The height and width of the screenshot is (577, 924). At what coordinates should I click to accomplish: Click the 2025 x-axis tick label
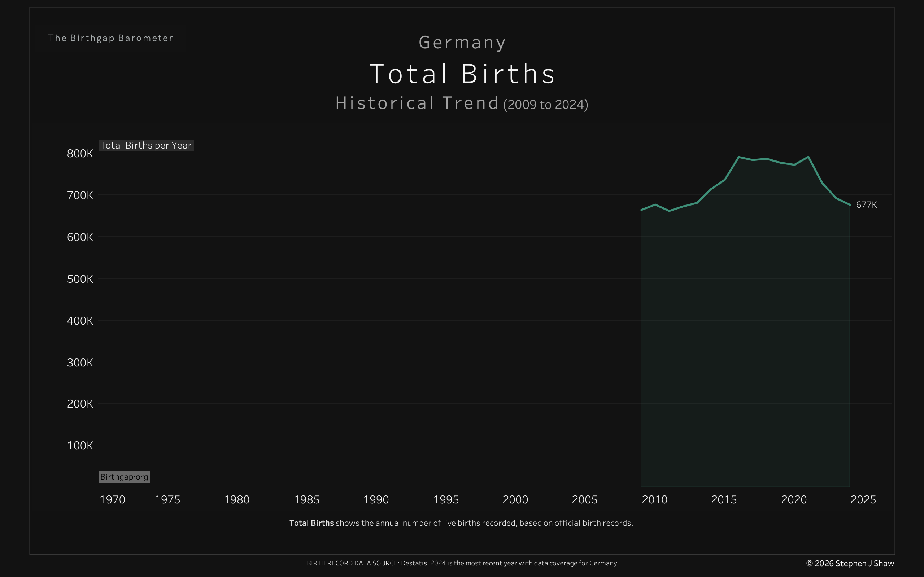(x=863, y=499)
